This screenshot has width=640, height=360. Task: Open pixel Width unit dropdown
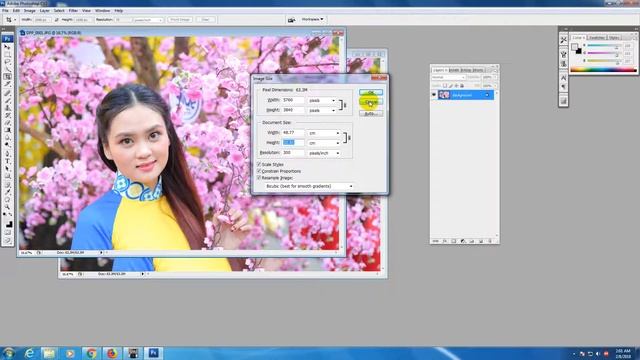click(x=322, y=100)
